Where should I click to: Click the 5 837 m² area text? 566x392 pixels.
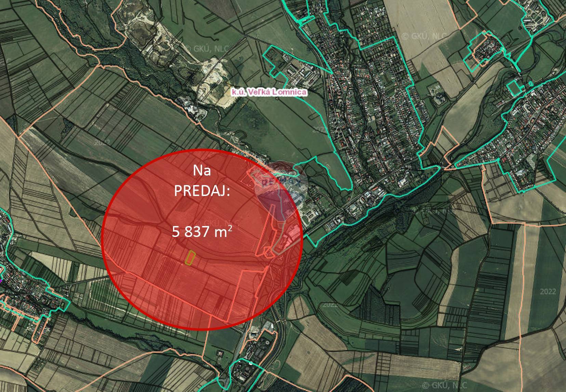[x=202, y=232]
